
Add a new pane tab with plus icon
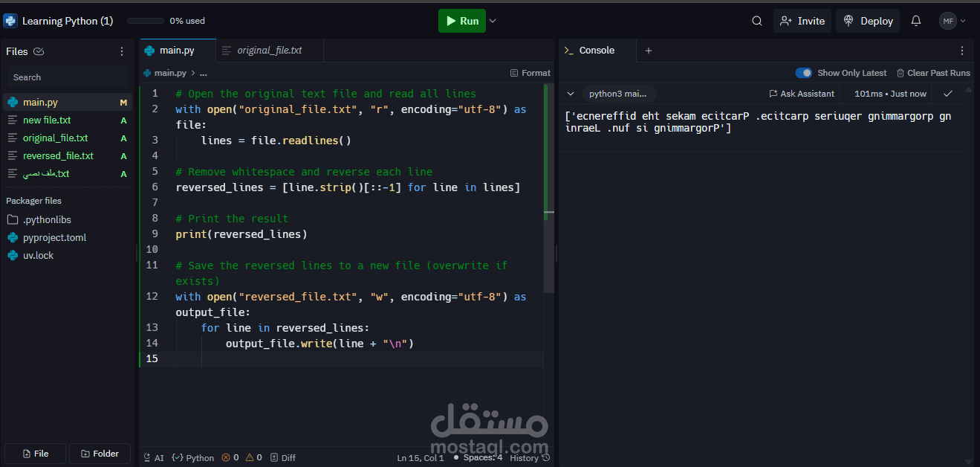648,51
